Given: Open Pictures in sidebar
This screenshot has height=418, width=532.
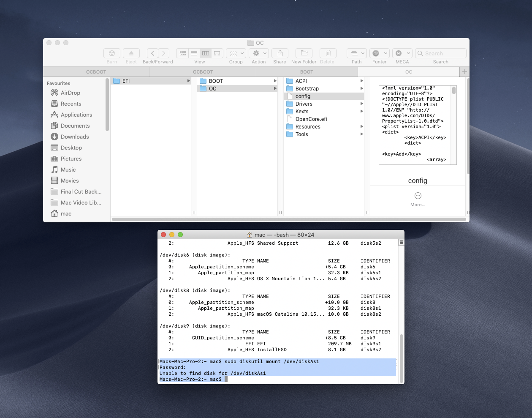Looking at the screenshot, I should coord(71,158).
